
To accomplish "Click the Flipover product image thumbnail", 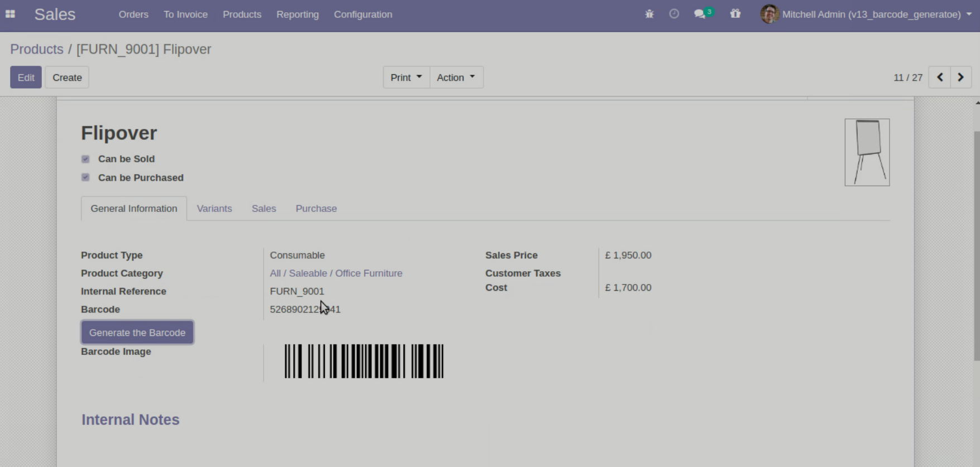I will click(x=867, y=152).
